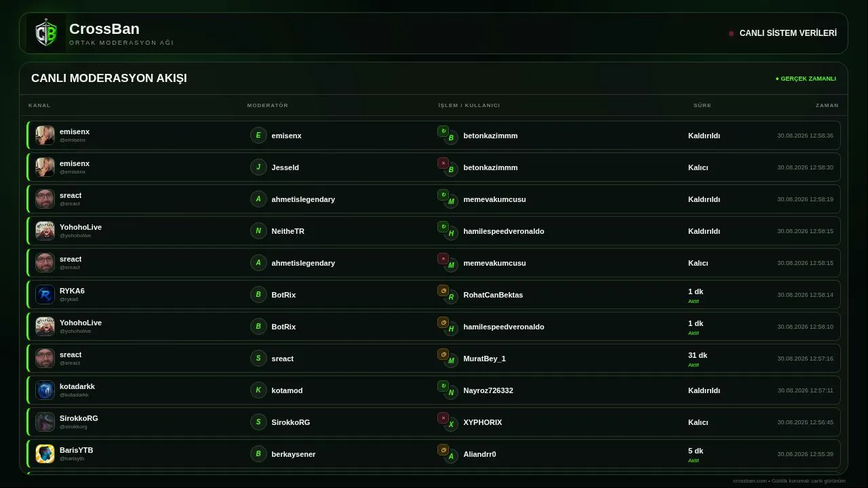Click the K badge next to kotamod

pyautogui.click(x=258, y=390)
